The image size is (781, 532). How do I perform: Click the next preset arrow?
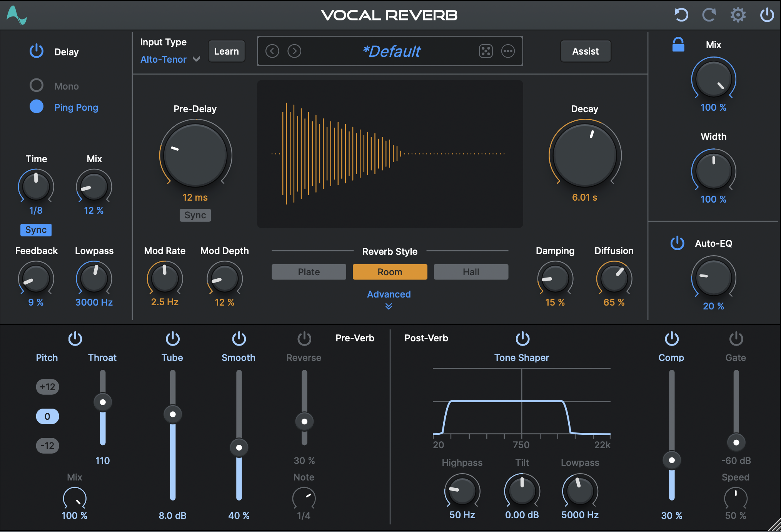tap(294, 51)
